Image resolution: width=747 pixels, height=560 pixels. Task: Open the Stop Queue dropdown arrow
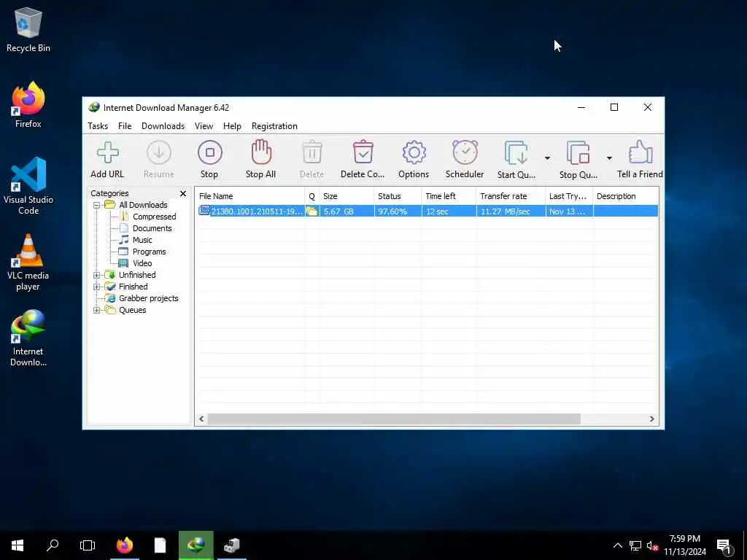click(609, 158)
